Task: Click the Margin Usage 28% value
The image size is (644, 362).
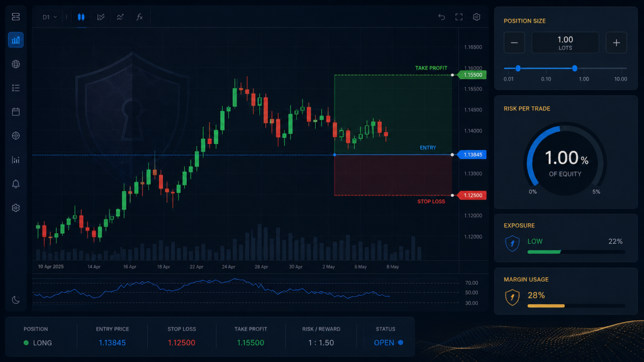Action: 536,295
